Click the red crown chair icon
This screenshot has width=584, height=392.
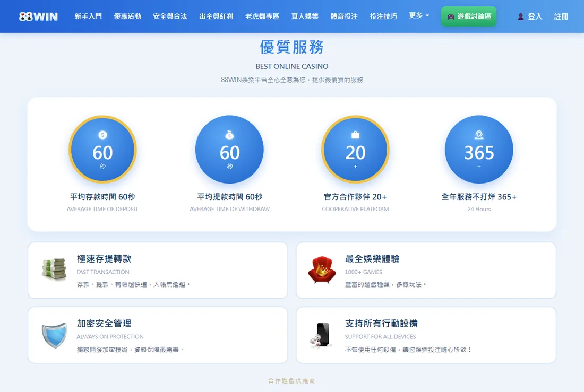pos(322,269)
